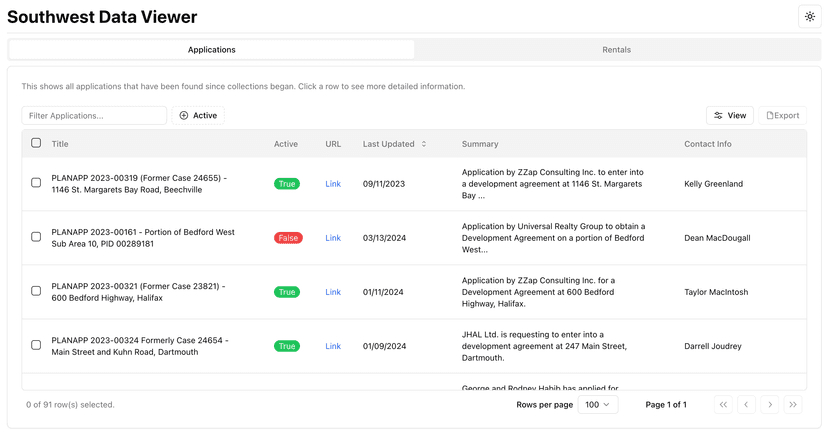Open the Link for Kelly Greenland's row

click(333, 184)
